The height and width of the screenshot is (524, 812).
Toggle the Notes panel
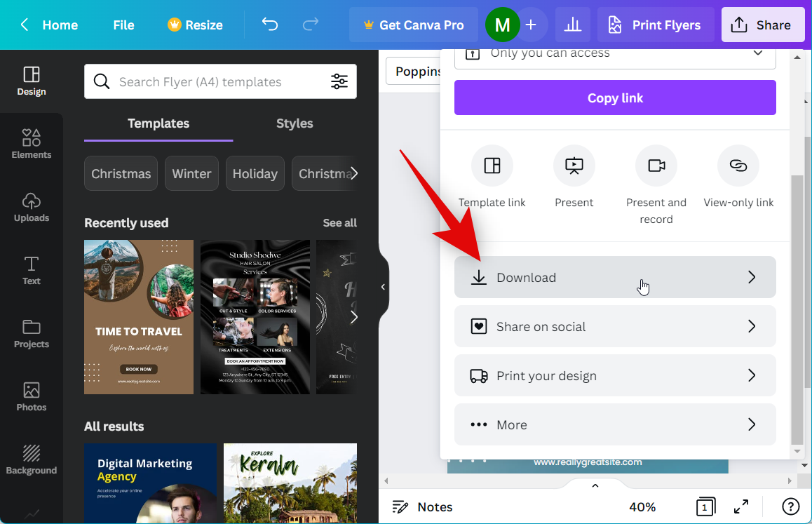pos(422,506)
